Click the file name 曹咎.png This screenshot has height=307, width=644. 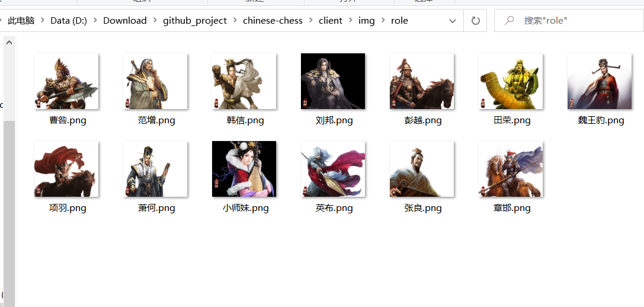tap(68, 120)
